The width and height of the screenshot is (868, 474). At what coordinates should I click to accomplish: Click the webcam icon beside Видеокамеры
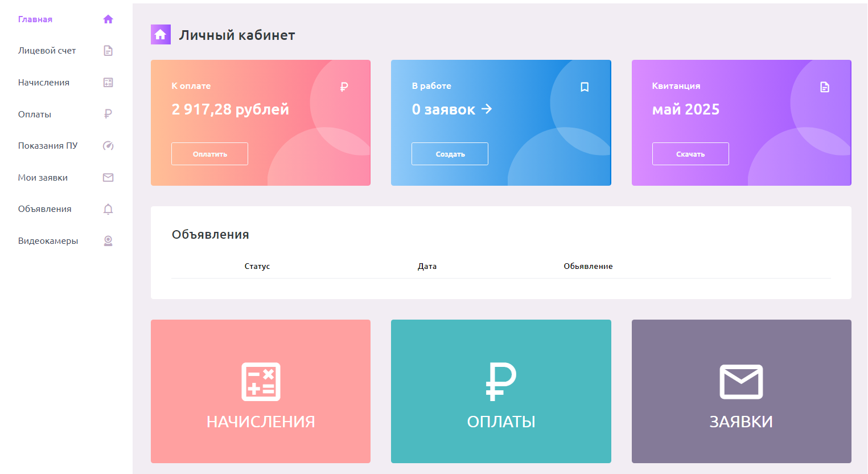point(108,241)
